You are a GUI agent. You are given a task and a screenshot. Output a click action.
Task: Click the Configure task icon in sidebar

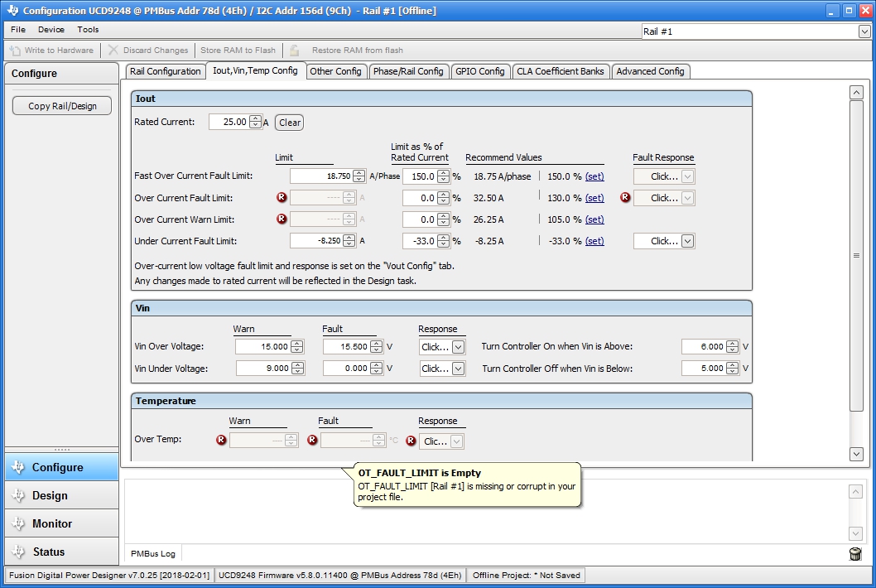18,467
